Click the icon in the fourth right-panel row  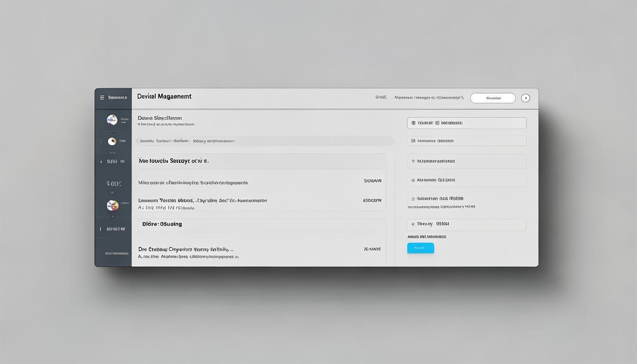[x=413, y=180]
